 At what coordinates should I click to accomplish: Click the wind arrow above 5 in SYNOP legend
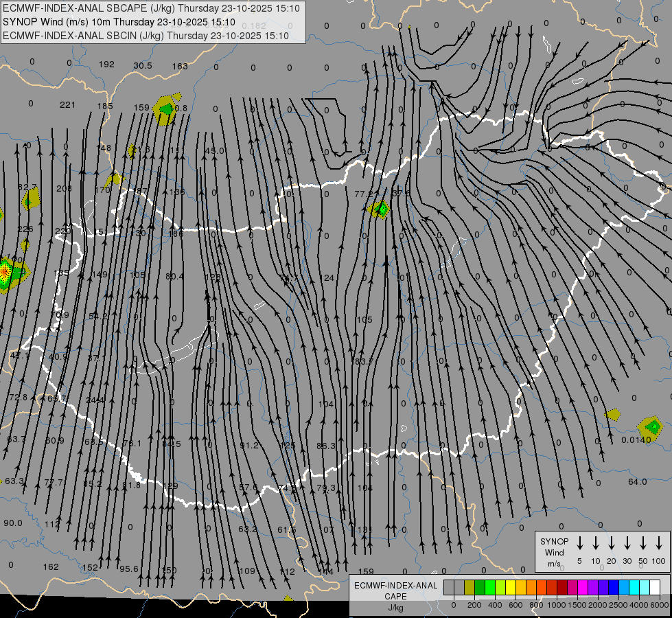click(579, 543)
